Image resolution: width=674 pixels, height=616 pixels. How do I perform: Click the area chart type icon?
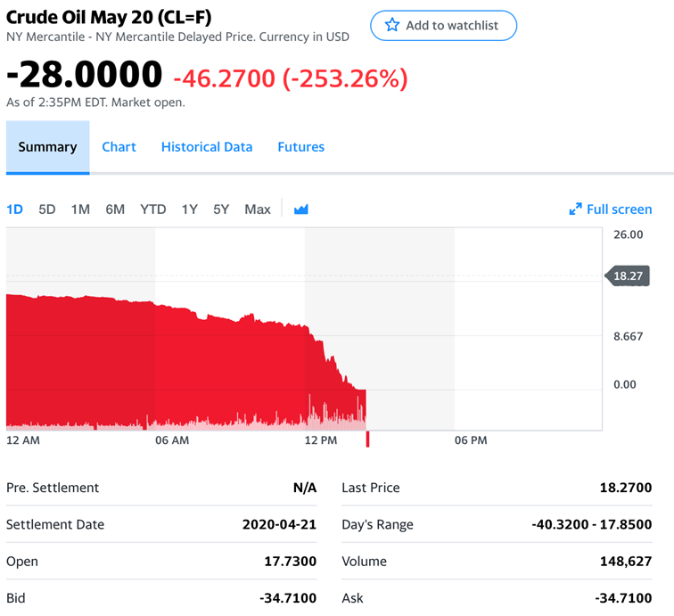(x=301, y=209)
